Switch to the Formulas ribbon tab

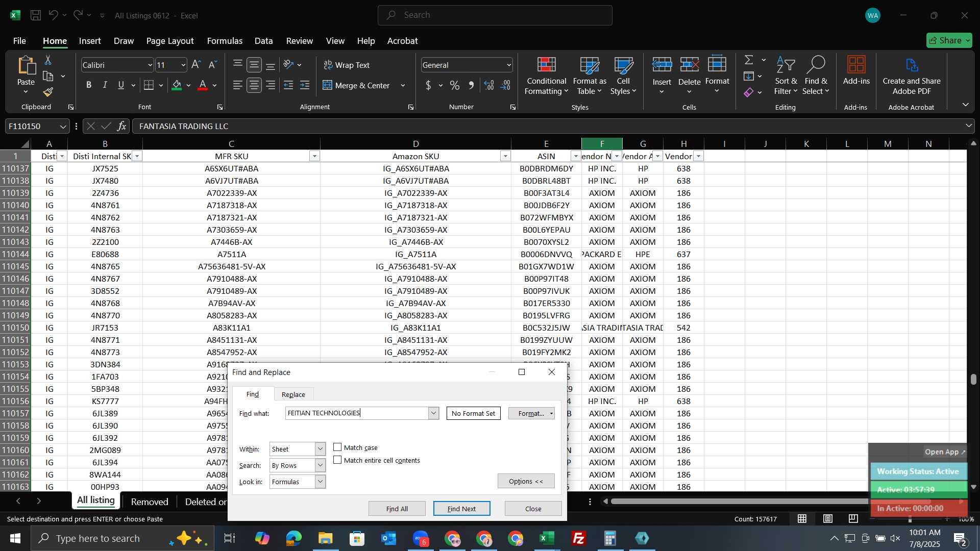pyautogui.click(x=225, y=41)
